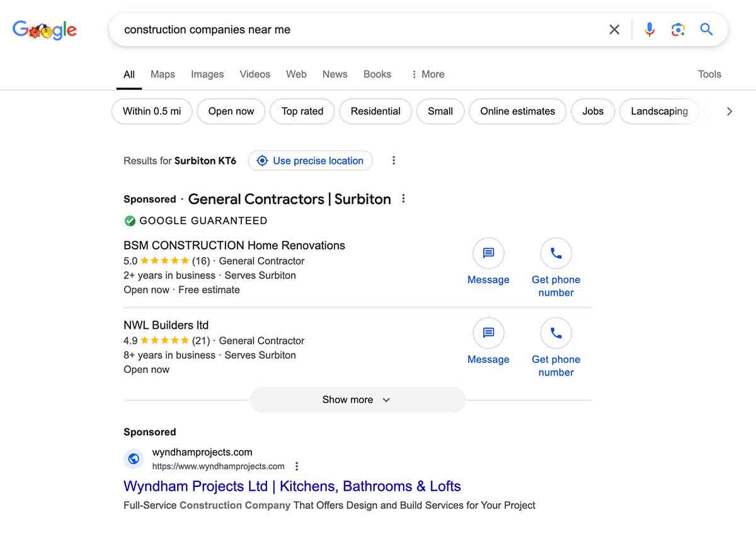Image resolution: width=756 pixels, height=536 pixels.
Task: Expand the Show more contractors list
Action: click(357, 400)
